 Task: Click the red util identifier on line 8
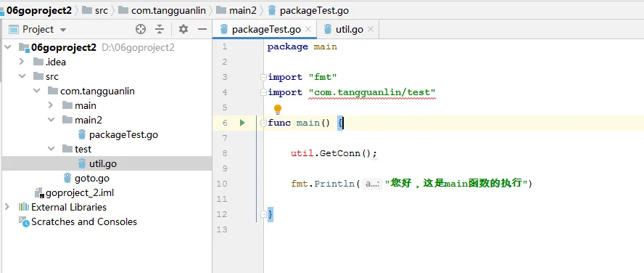point(302,153)
